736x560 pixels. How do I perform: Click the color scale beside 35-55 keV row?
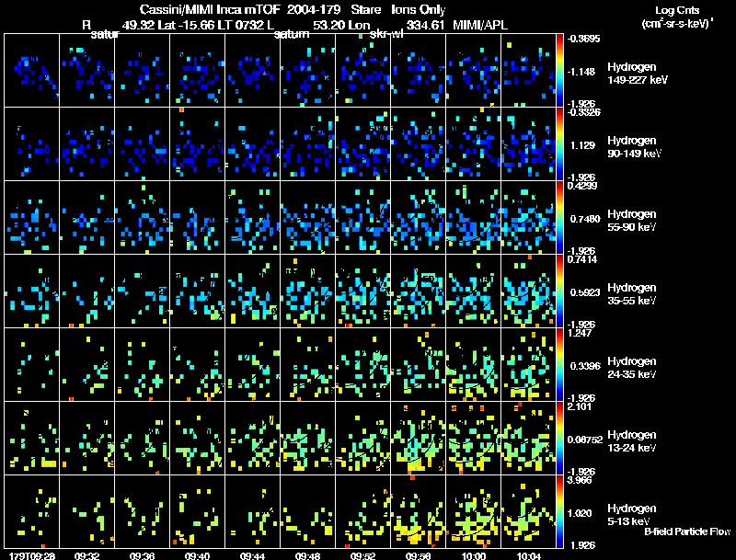(x=559, y=291)
